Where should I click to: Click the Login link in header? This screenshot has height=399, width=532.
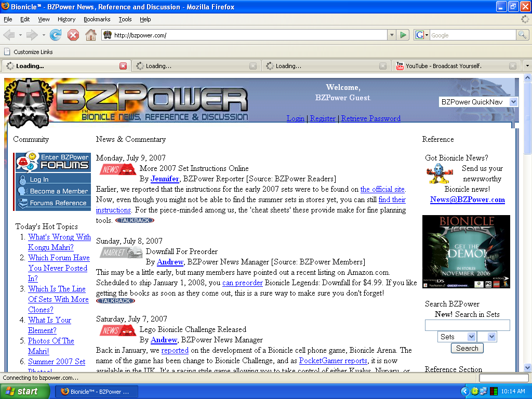tap(296, 118)
